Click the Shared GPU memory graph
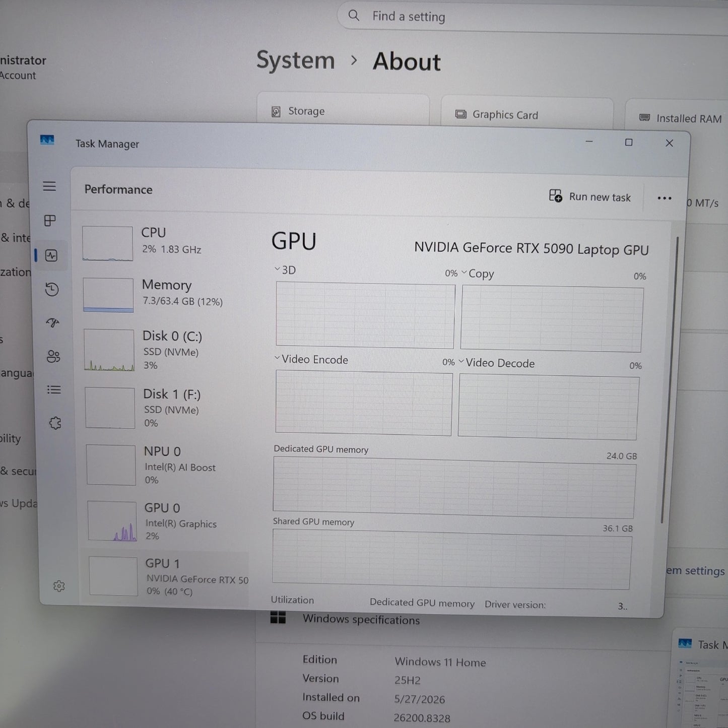The width and height of the screenshot is (728, 728). (x=451, y=559)
